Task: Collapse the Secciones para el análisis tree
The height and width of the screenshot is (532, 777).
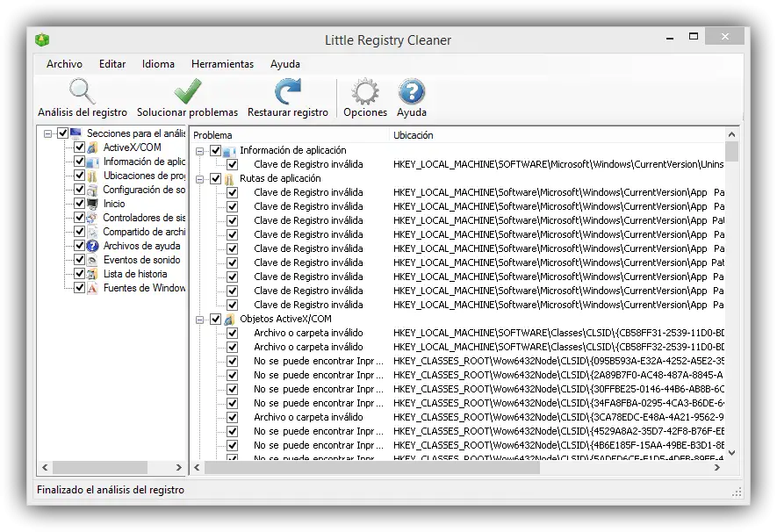Action: 47,133
